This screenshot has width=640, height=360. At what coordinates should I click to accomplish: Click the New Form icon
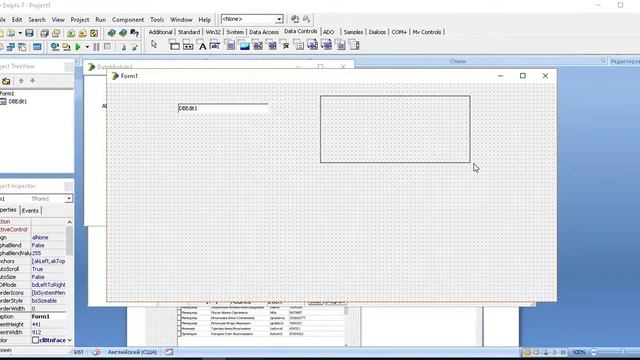click(37, 47)
